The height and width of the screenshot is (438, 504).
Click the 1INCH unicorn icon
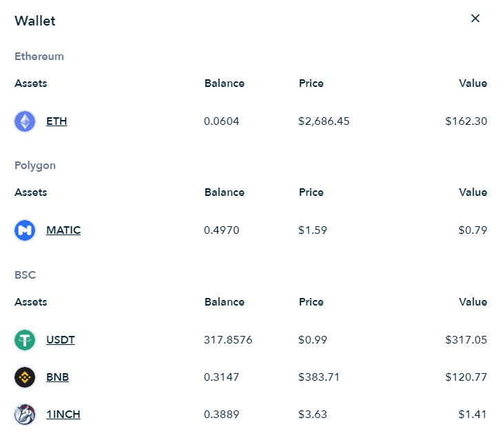pyautogui.click(x=25, y=414)
